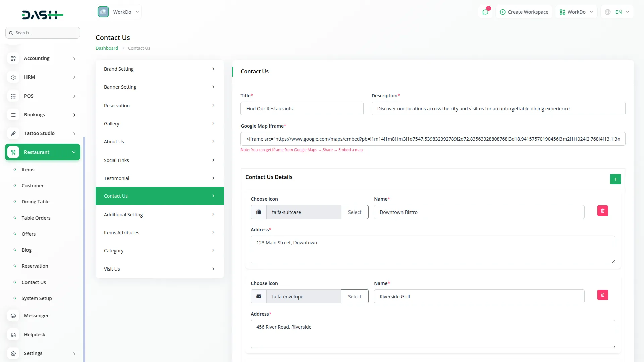Open the Testimonial settings section
Image resolution: width=644 pixels, height=362 pixels.
coord(159,178)
